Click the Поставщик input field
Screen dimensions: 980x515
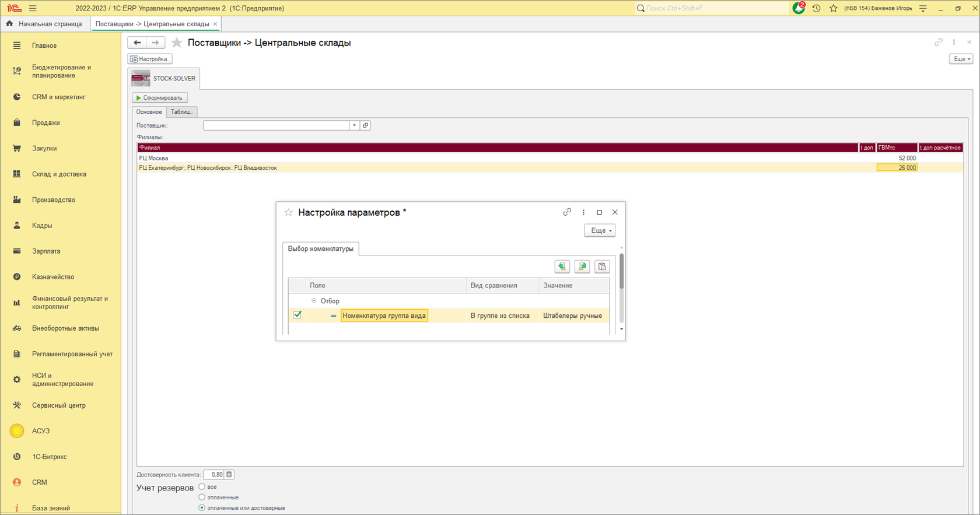pyautogui.click(x=276, y=125)
